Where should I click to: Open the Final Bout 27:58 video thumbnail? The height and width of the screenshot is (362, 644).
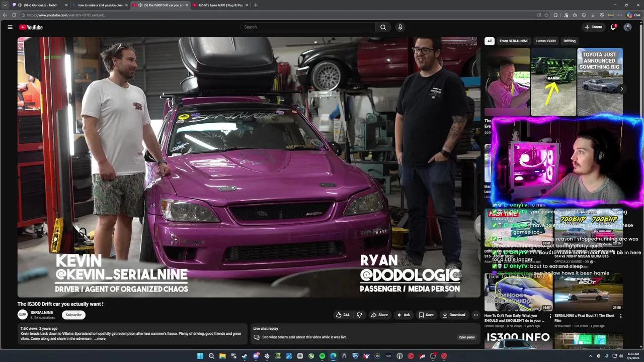588,292
